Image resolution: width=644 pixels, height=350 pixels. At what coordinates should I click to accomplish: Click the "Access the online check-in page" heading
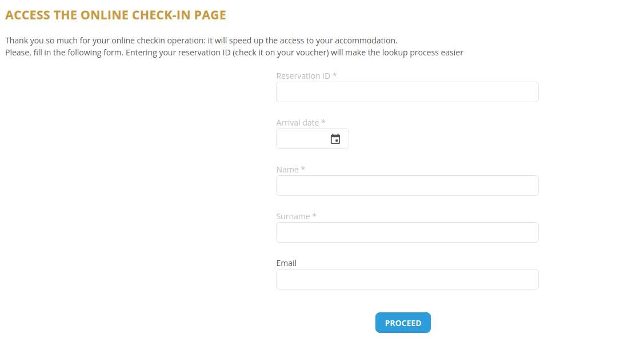coord(115,15)
